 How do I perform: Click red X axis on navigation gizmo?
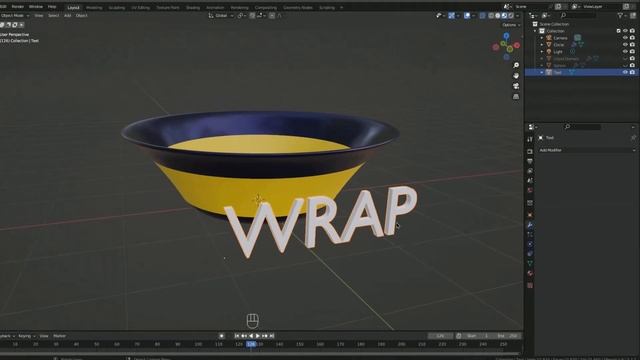pyautogui.click(x=517, y=45)
